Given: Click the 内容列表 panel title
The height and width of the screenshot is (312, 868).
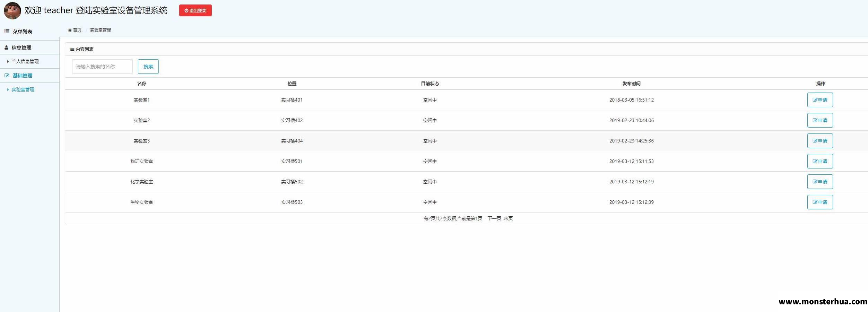Looking at the screenshot, I should click(85, 49).
